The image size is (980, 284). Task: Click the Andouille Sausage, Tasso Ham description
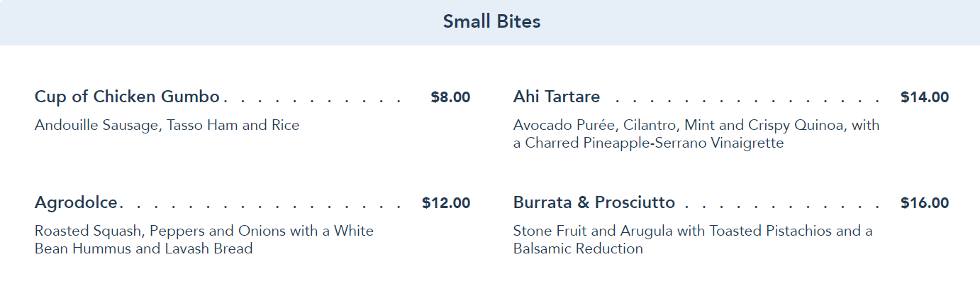(x=167, y=126)
